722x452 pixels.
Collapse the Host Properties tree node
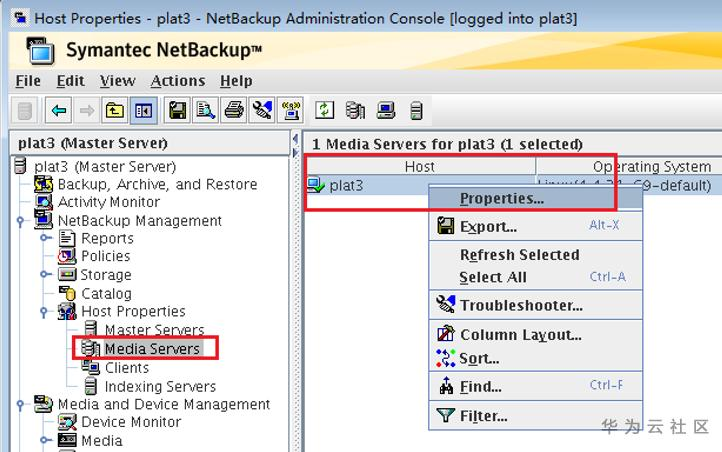44,312
